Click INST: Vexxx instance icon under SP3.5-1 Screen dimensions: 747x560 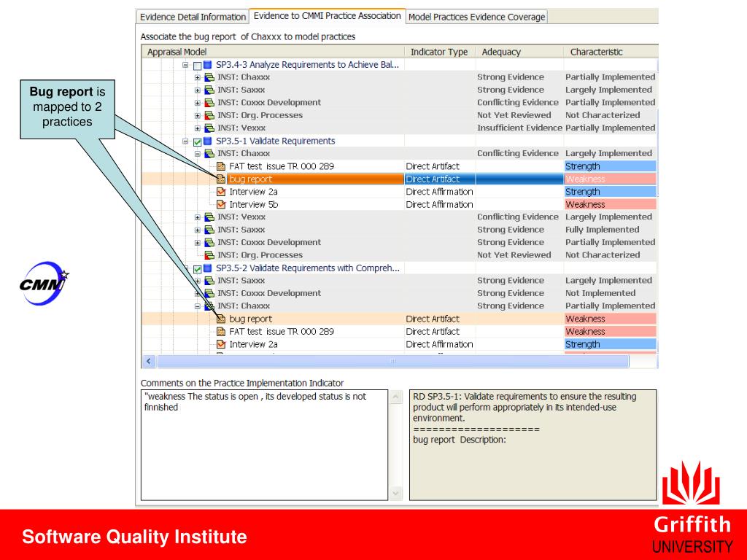point(209,217)
